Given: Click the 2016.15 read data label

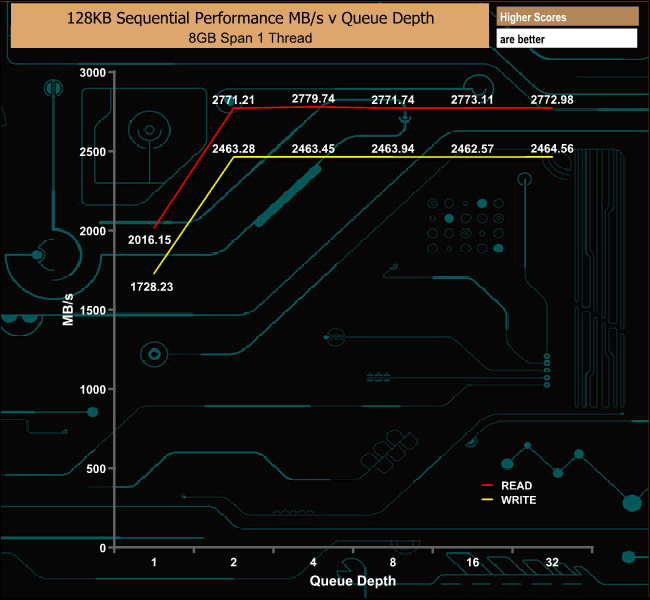Looking at the screenshot, I should point(149,240).
